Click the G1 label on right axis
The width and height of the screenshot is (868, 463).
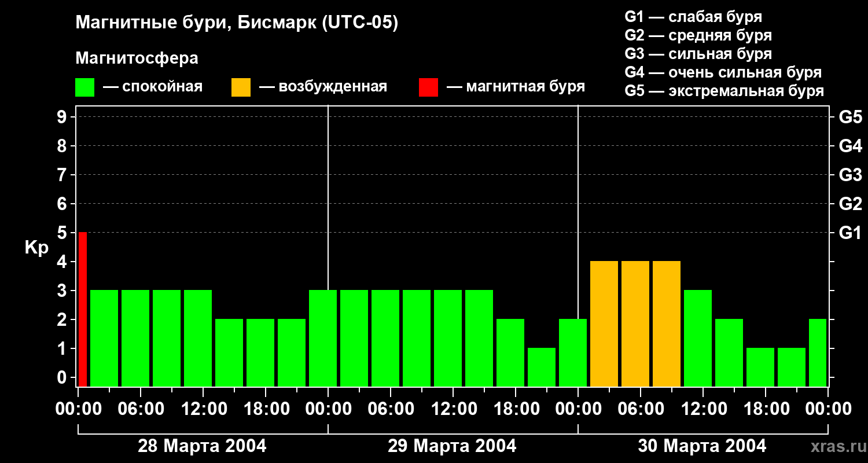click(x=850, y=233)
